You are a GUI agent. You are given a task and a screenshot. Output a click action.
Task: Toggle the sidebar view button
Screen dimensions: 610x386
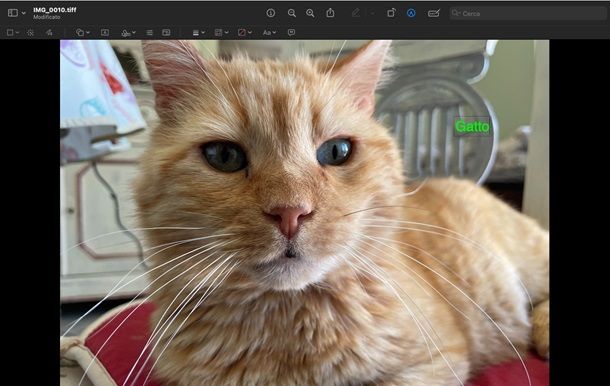point(13,13)
